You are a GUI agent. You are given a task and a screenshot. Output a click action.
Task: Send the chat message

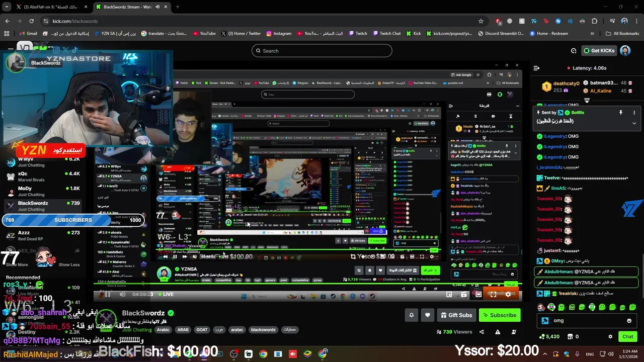click(x=628, y=336)
